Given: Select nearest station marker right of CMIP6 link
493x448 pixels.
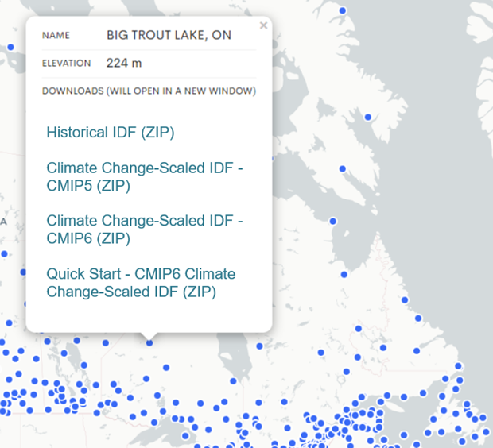Looking at the screenshot, I should tap(332, 222).
